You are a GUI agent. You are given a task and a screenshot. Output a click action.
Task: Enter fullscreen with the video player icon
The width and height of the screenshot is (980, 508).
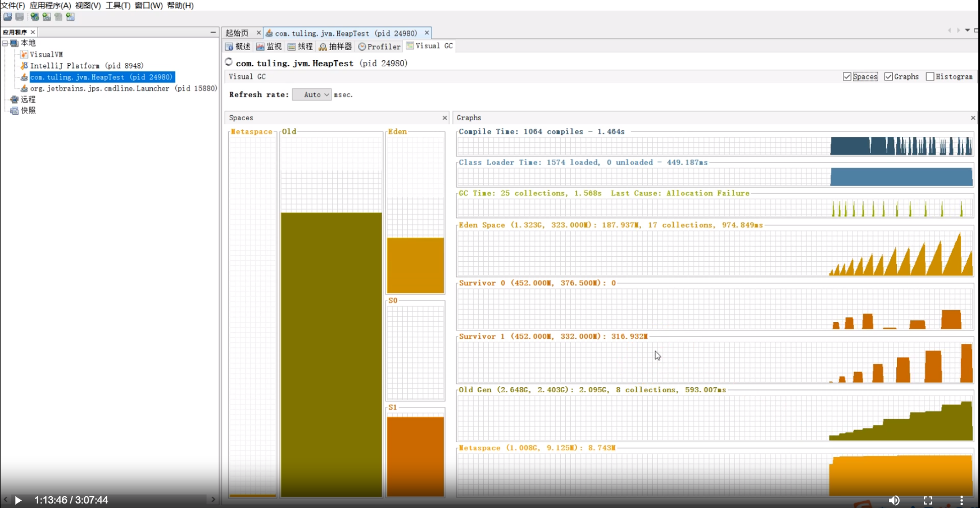tap(928, 500)
